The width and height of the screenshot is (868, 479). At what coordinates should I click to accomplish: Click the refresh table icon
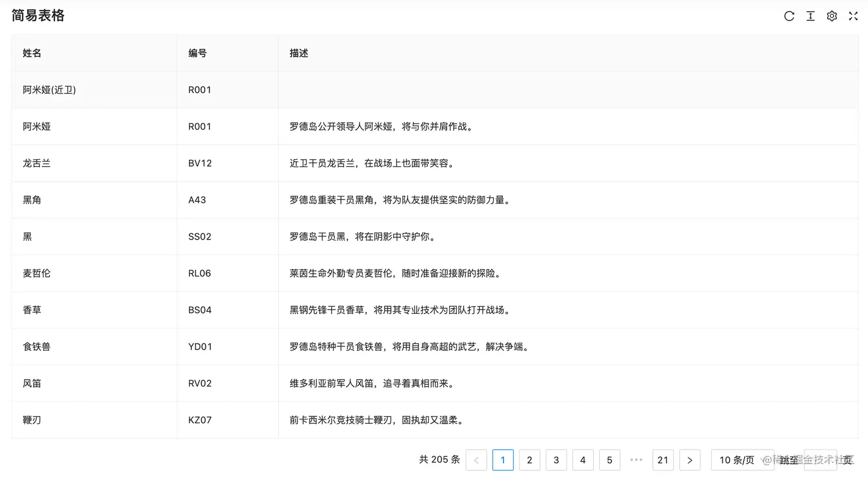click(789, 16)
